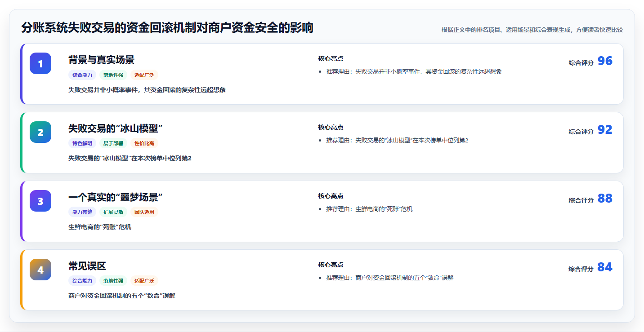
Task: Select the 扩展灵活 tag
Action: pyautogui.click(x=113, y=212)
